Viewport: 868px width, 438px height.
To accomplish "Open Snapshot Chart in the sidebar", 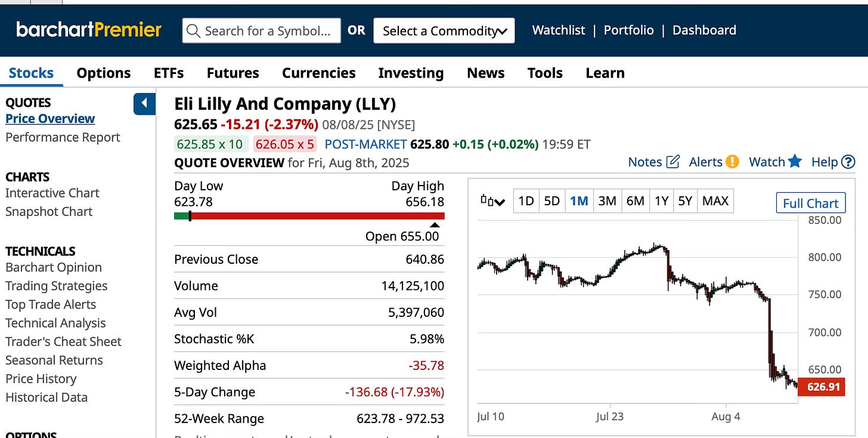I will [49, 211].
